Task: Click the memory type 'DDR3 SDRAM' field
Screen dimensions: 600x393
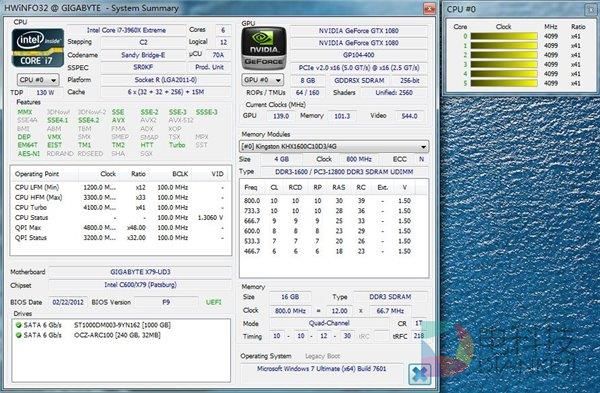Action: point(390,297)
